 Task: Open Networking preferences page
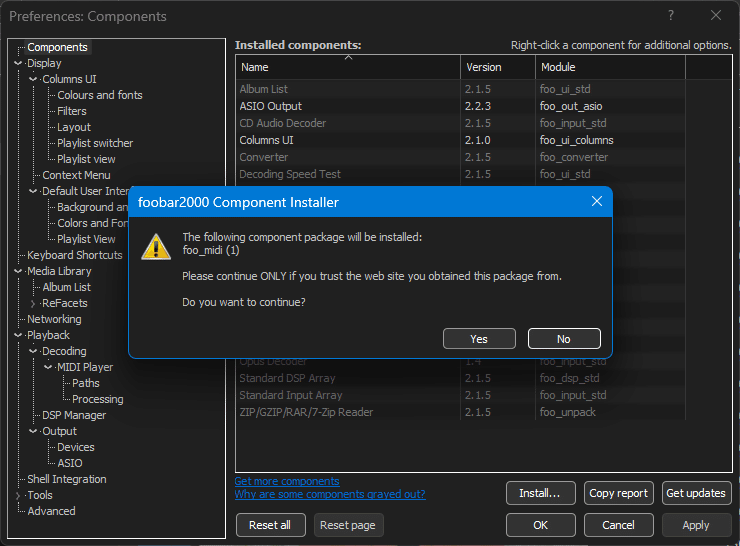54,319
